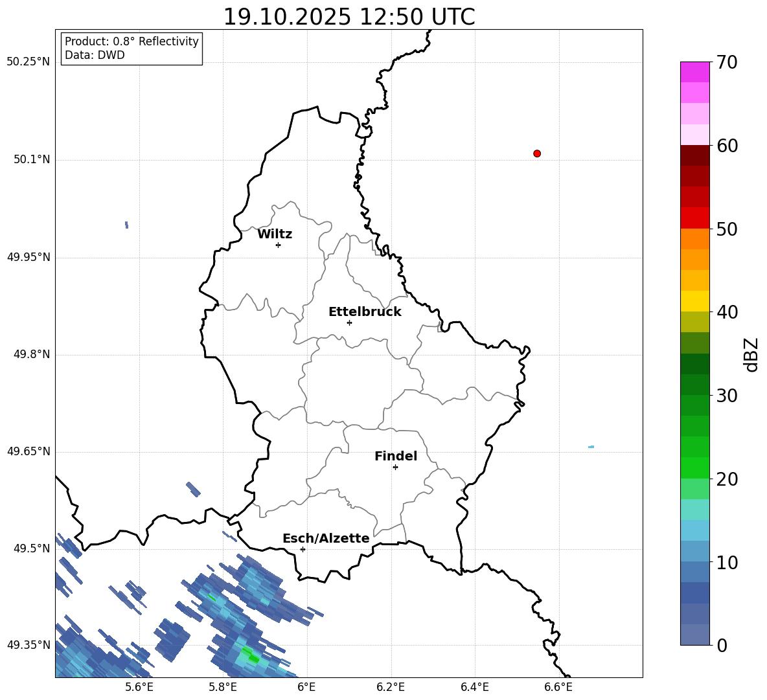Click the 'Esch/Alzette' city label
This screenshot has height=700, width=767.
(326, 538)
